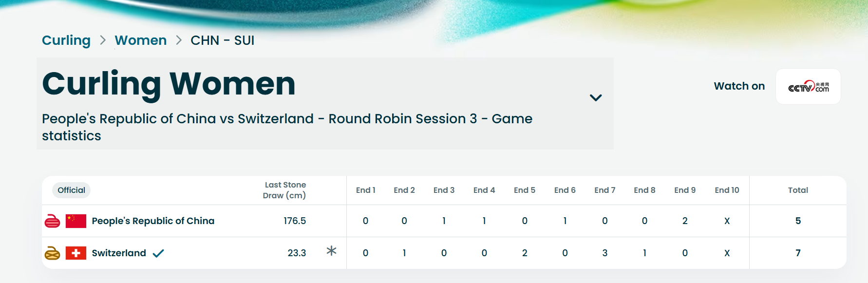Open the CCTV.com broadcaster logo
This screenshot has height=283, width=868.
[808, 87]
